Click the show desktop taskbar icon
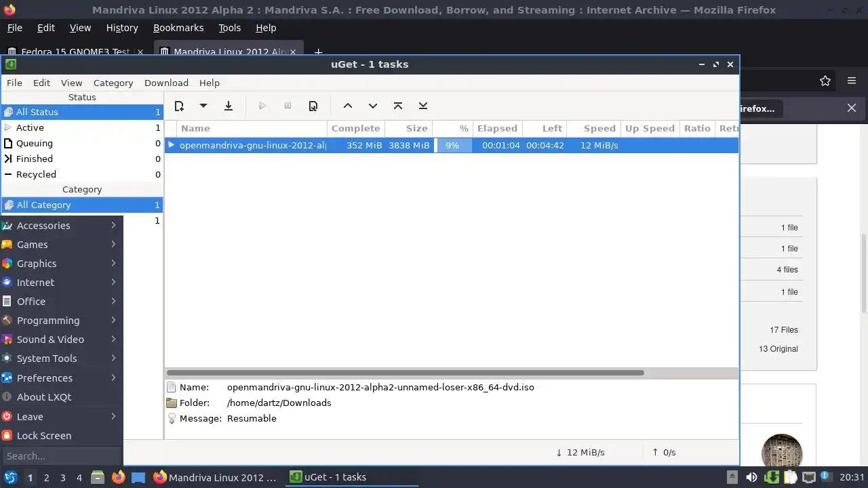Image resolution: width=868 pixels, height=488 pixels. (138, 477)
